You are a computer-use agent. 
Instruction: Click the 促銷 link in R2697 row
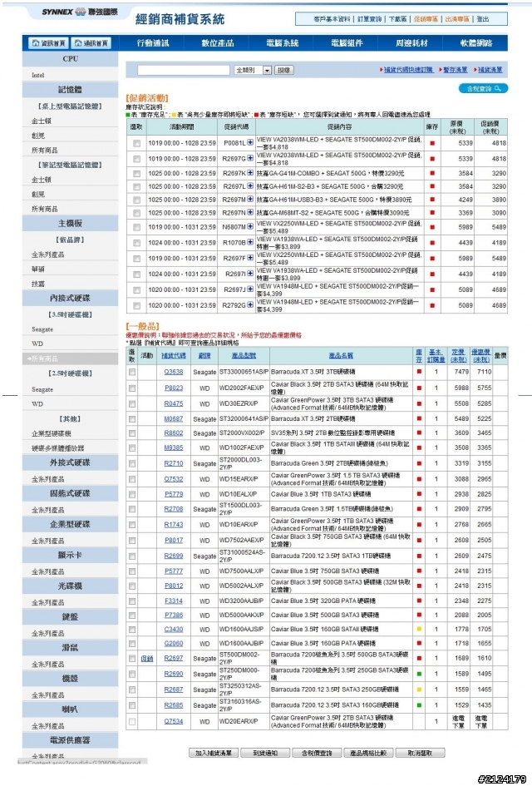(x=147, y=659)
